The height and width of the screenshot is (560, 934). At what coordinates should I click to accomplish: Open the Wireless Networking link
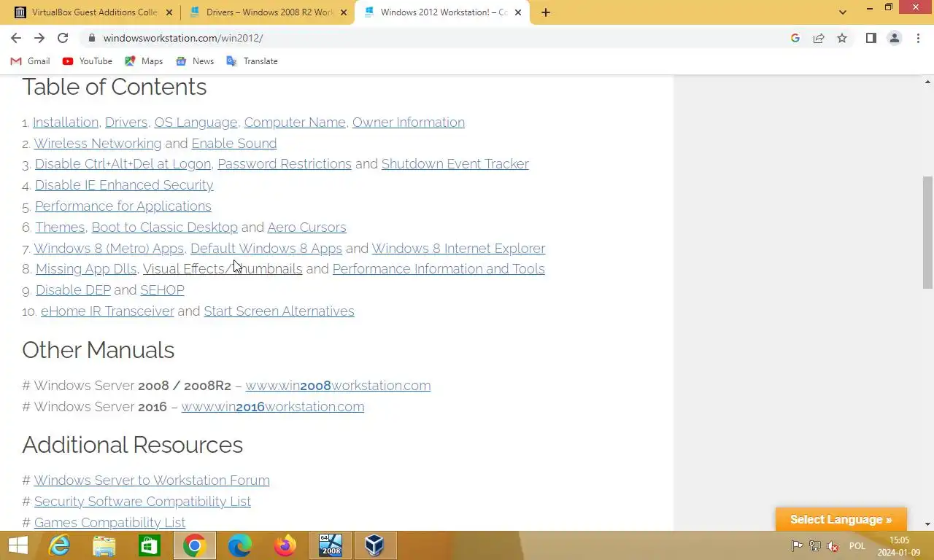(x=98, y=144)
